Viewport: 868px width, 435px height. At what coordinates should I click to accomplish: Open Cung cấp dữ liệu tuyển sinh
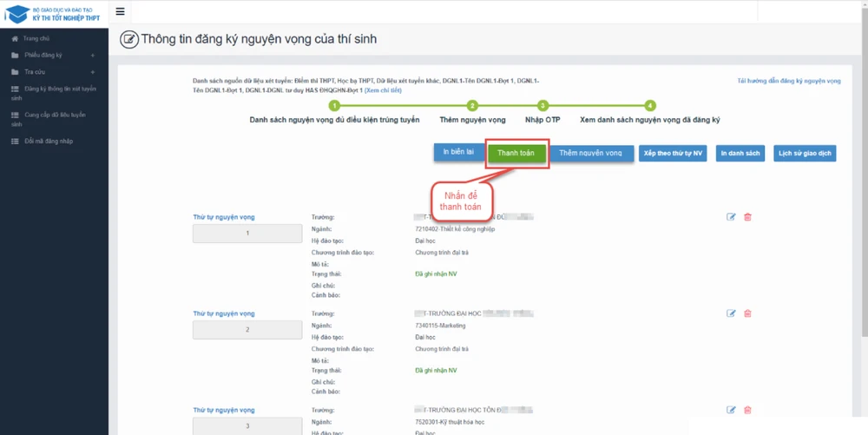[54, 119]
